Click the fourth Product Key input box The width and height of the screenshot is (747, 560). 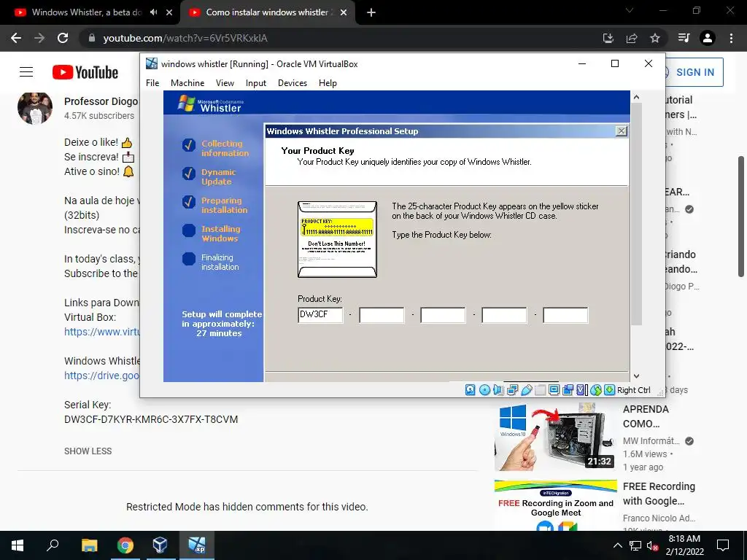(x=505, y=315)
